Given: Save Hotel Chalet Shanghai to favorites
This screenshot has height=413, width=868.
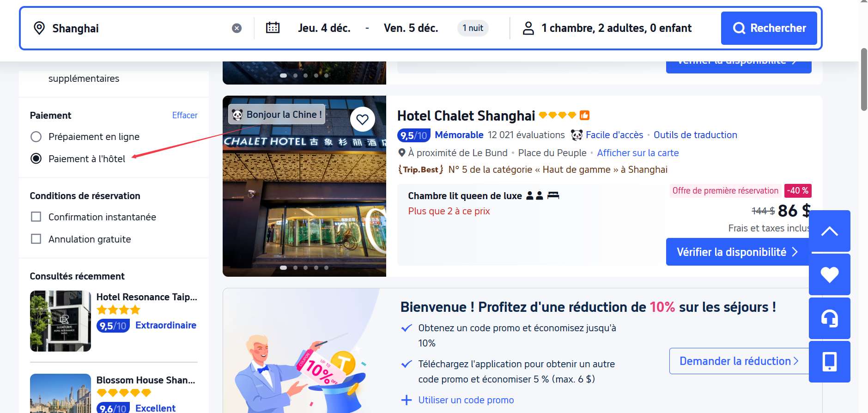Looking at the screenshot, I should click(362, 120).
